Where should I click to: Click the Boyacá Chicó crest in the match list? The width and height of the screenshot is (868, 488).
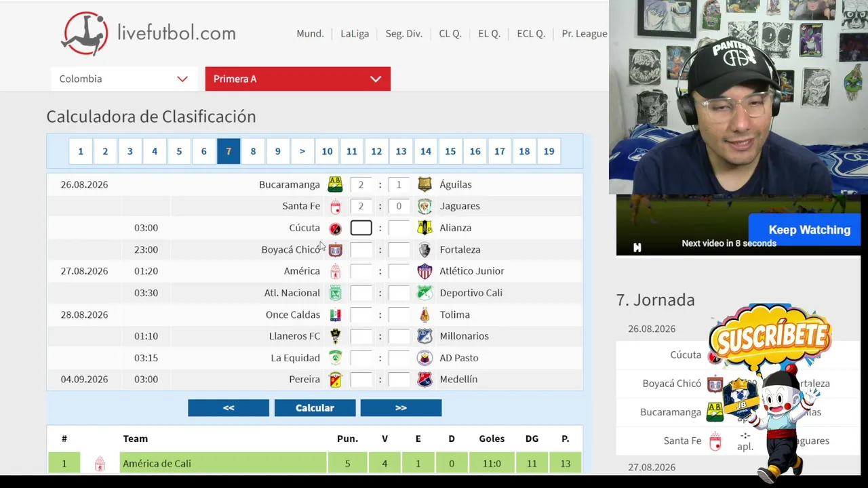(335, 250)
